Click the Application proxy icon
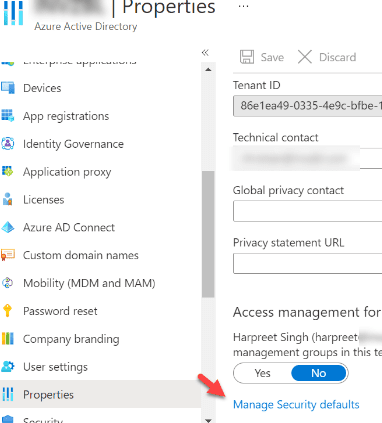Image resolution: width=382 pixels, height=423 pixels. point(8,172)
